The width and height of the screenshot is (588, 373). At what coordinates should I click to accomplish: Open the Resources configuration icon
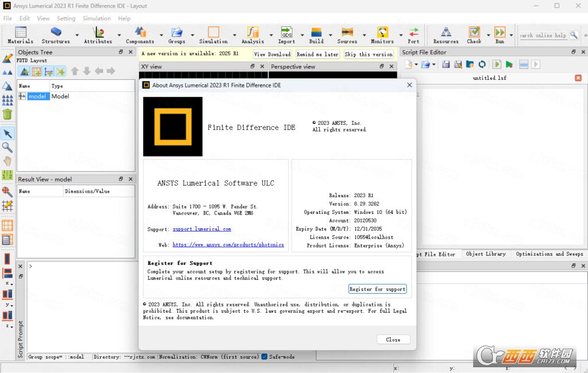tap(446, 32)
